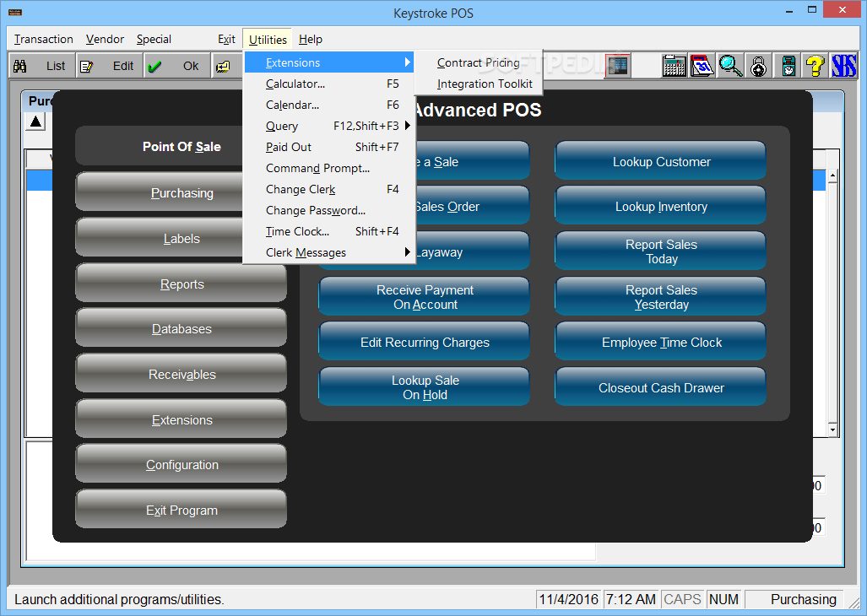Image resolution: width=867 pixels, height=616 pixels.
Task: Click the magnifying glass query icon
Action: pyautogui.click(x=730, y=66)
